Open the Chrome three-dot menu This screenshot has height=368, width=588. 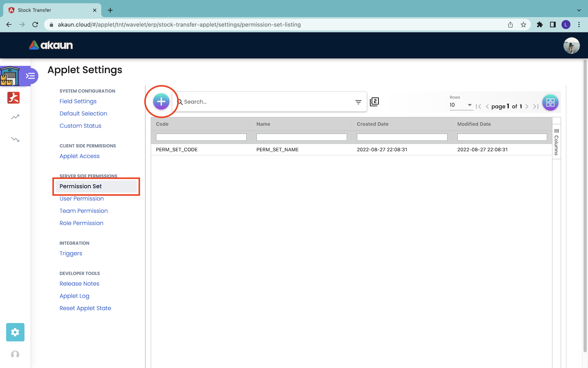click(x=579, y=25)
